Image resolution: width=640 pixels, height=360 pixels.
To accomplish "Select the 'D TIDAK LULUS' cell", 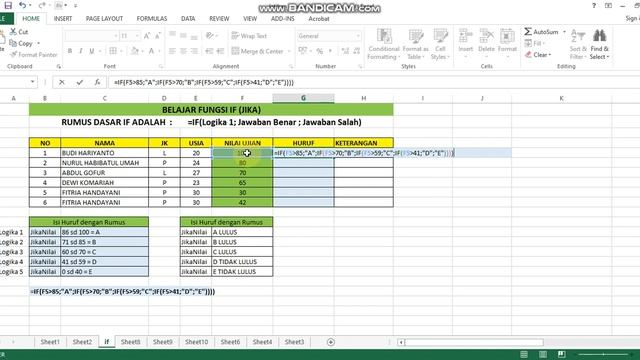I will [x=242, y=262].
